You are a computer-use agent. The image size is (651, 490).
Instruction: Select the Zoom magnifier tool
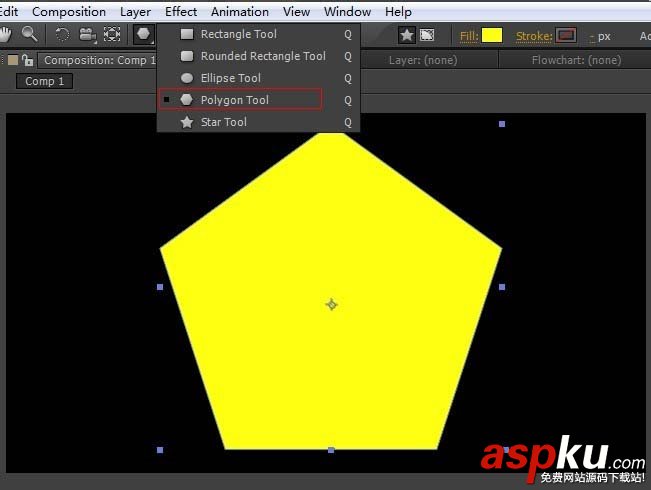pos(29,34)
